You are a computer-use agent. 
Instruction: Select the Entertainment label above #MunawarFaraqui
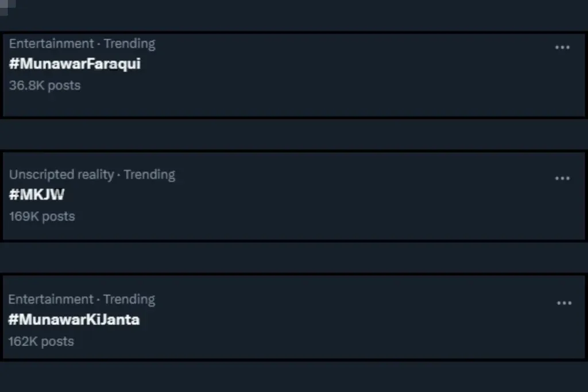51,44
